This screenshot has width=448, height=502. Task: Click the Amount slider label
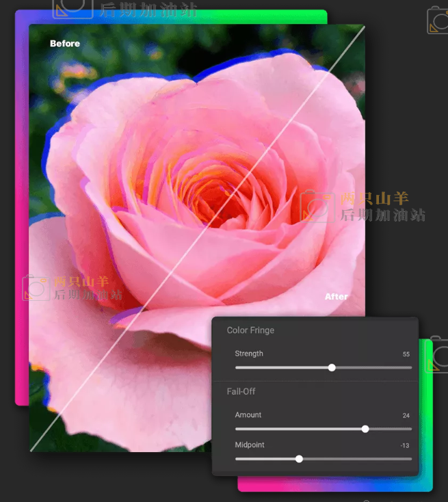pyautogui.click(x=248, y=415)
